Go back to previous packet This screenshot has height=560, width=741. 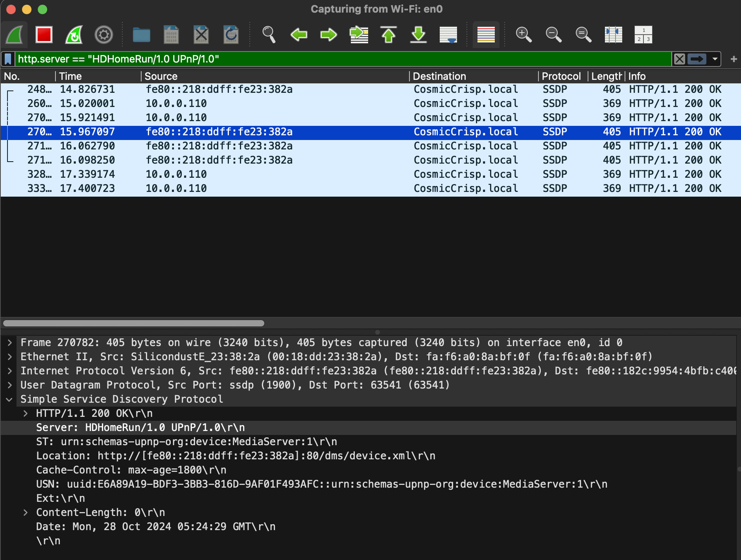point(299,35)
